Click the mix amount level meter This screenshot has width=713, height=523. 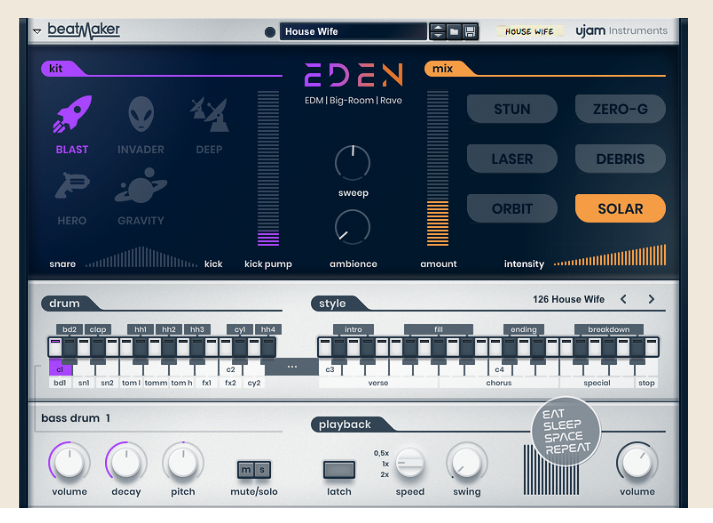pyautogui.click(x=437, y=168)
